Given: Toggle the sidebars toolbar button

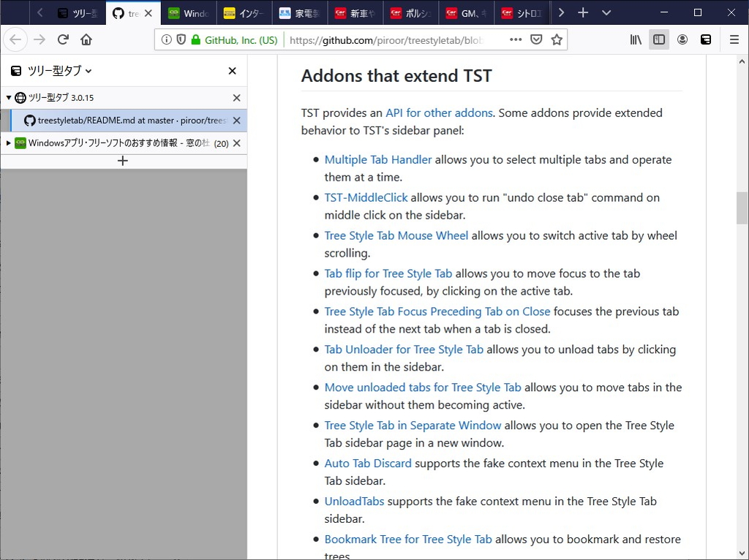Looking at the screenshot, I should [x=659, y=39].
